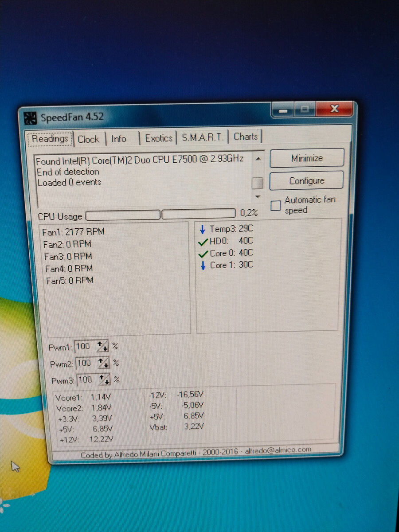Click the Core 0: 40C reading
399x532 pixels.
[231, 253]
